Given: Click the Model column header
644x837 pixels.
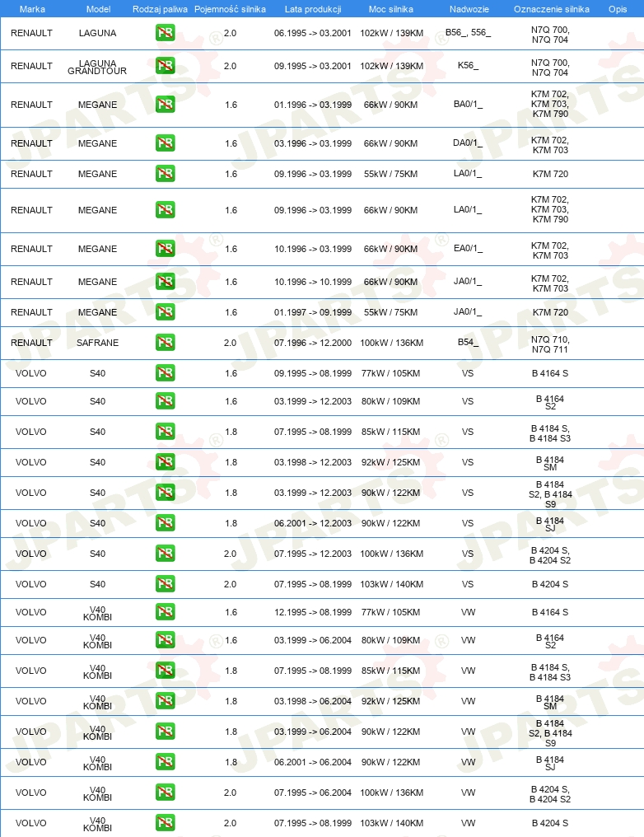Looking at the screenshot, I should click(98, 9).
